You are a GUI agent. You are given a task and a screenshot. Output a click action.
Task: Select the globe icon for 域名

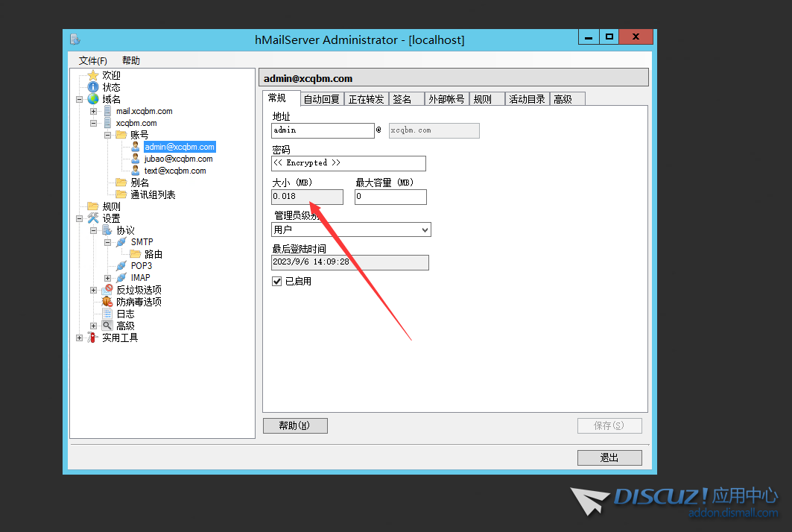pyautogui.click(x=93, y=99)
